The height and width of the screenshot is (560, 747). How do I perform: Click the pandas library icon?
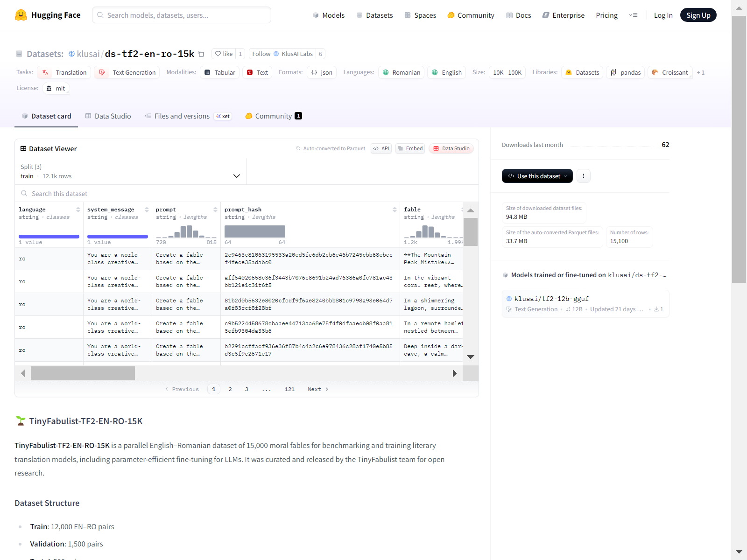click(x=613, y=72)
